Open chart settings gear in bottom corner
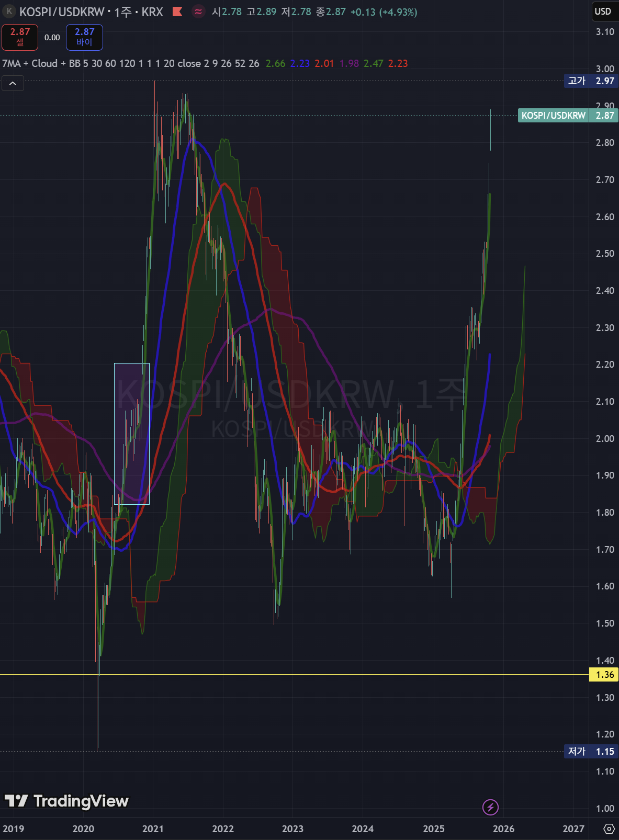Viewport: 619px width, 840px height. (x=609, y=828)
